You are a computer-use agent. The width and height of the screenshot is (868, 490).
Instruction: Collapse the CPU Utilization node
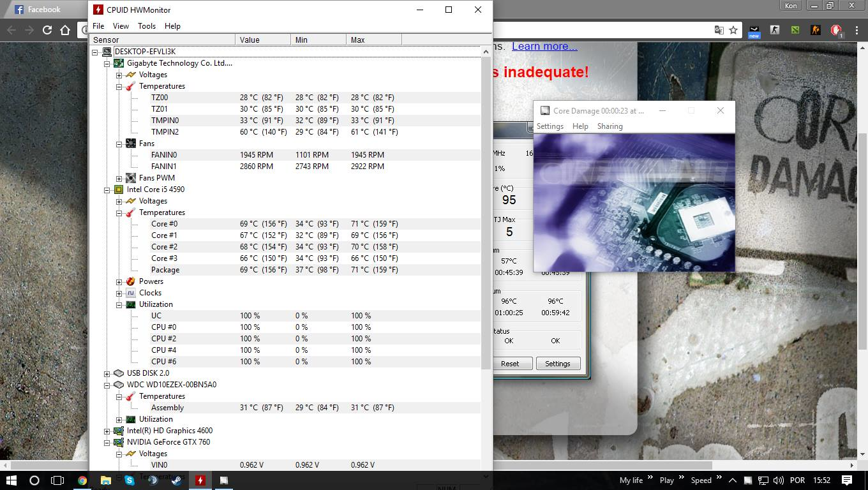click(x=119, y=304)
